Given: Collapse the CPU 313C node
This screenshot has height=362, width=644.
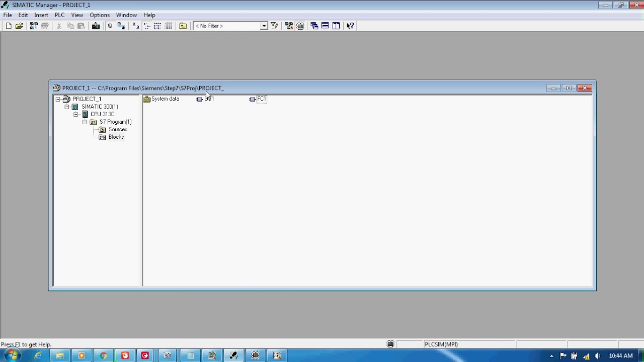Looking at the screenshot, I should 76,114.
